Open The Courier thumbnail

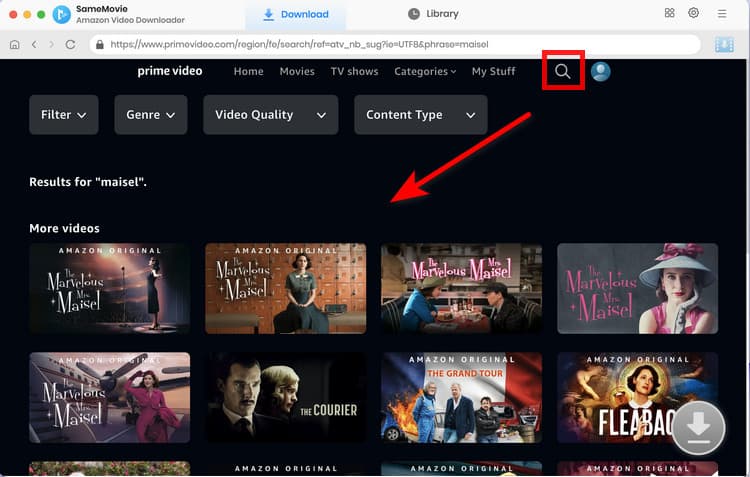click(x=286, y=398)
